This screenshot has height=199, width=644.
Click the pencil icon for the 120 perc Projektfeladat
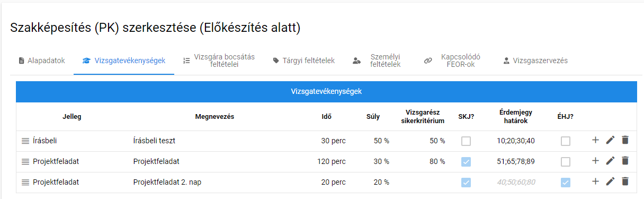click(610, 161)
